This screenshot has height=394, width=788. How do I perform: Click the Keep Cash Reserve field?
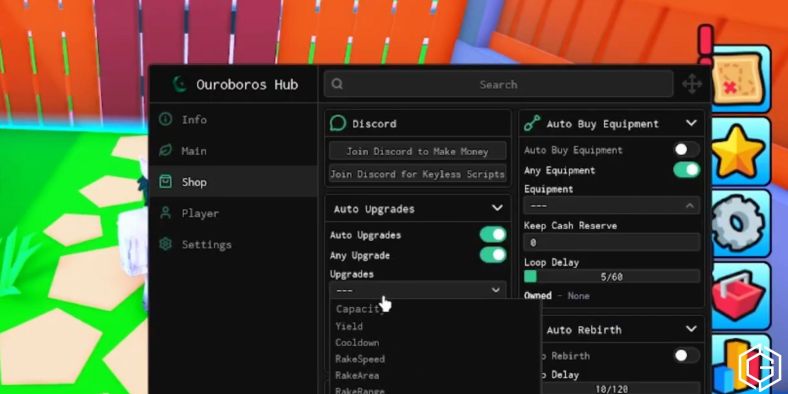(x=611, y=242)
